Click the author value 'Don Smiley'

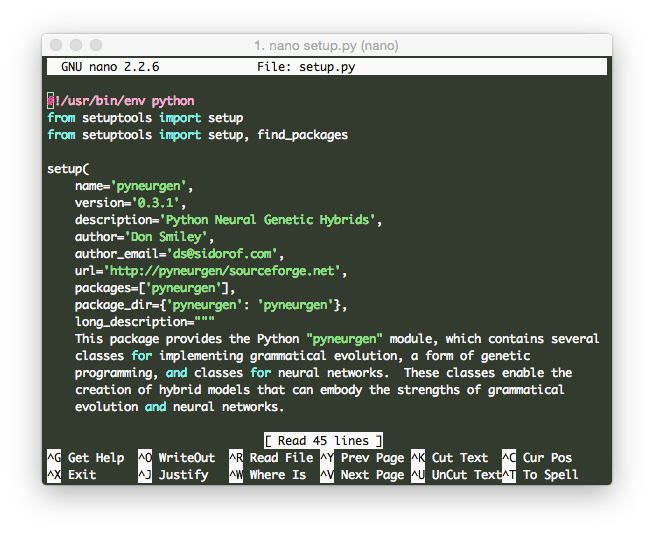[x=166, y=237]
